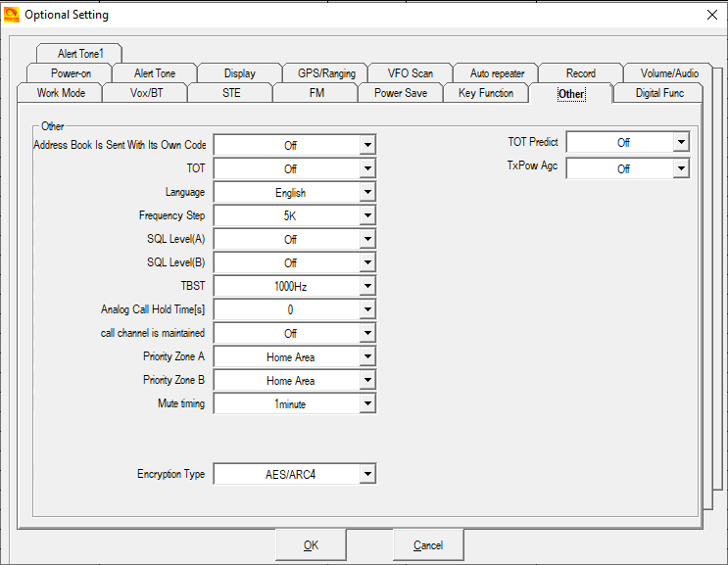
Task: Open the Alert Tone tab
Action: click(155, 73)
